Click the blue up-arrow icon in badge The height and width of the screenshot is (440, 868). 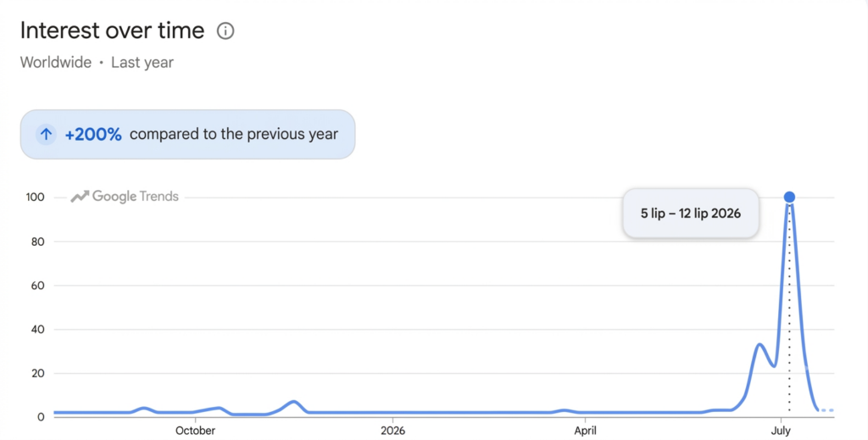coord(46,134)
